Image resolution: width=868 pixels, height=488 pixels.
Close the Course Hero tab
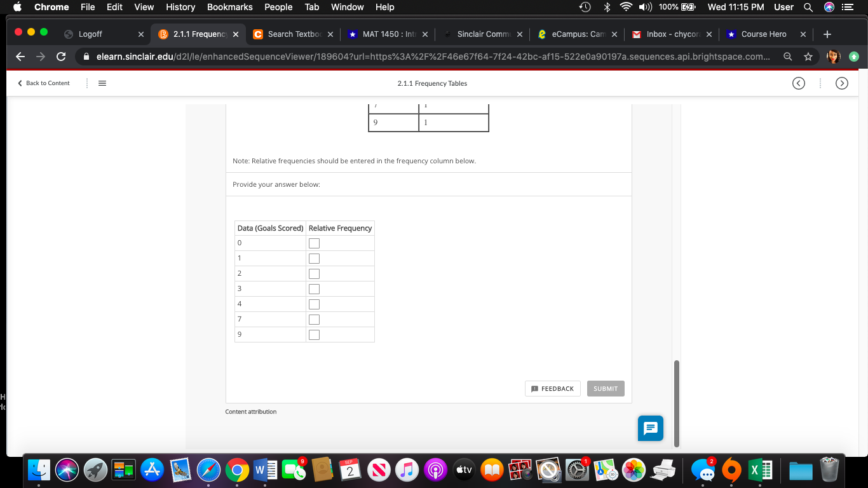coord(803,34)
